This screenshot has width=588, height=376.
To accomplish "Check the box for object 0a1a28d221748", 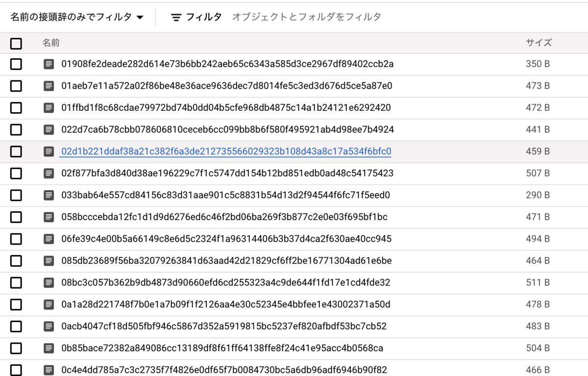I will pos(16,304).
